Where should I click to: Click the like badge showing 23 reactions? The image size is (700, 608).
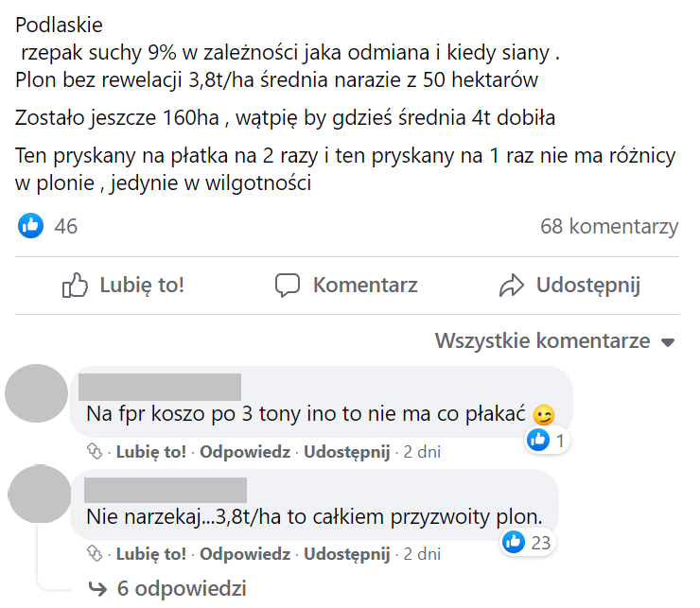pos(527,542)
